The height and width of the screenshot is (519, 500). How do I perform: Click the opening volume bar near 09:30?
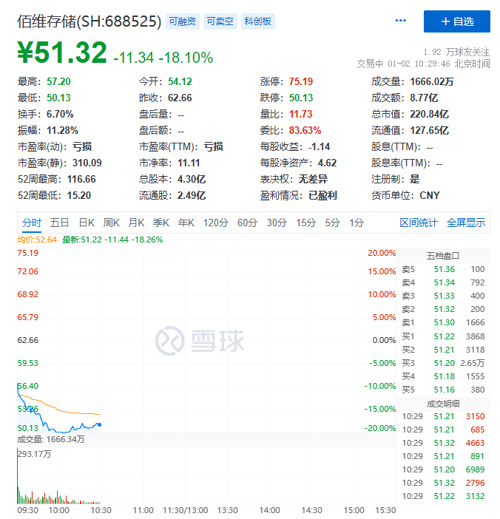click(18, 475)
